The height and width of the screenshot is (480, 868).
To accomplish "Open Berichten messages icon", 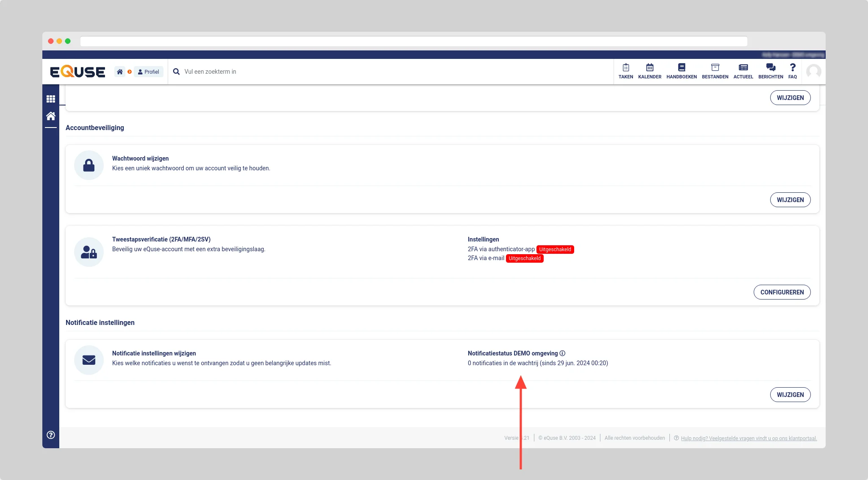I will point(771,71).
